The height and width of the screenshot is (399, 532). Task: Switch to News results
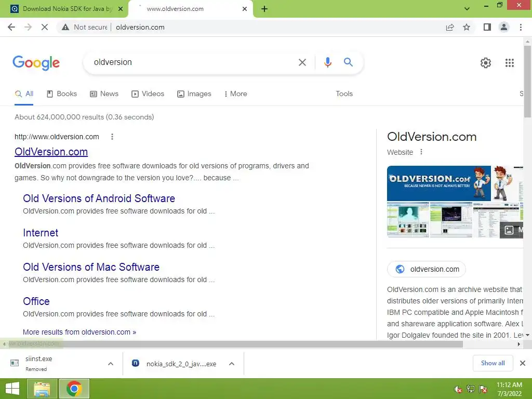(x=104, y=94)
